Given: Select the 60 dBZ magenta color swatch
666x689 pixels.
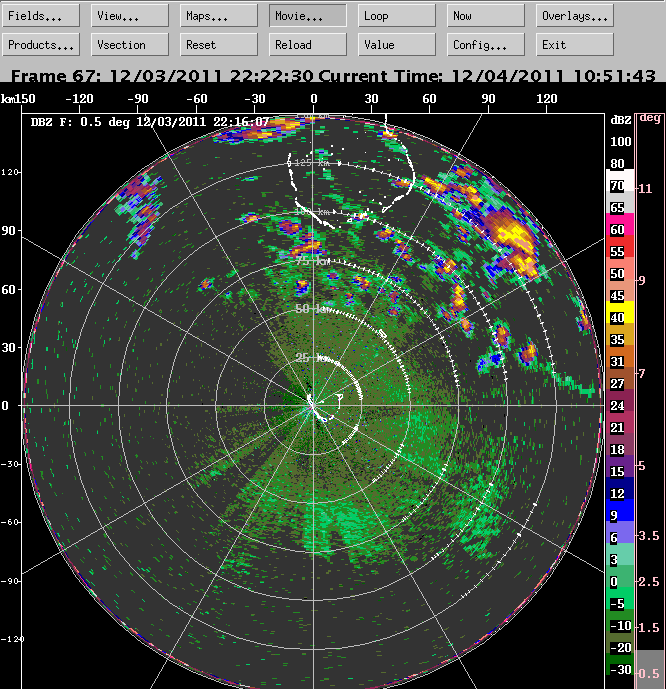Looking at the screenshot, I should 620,224.
